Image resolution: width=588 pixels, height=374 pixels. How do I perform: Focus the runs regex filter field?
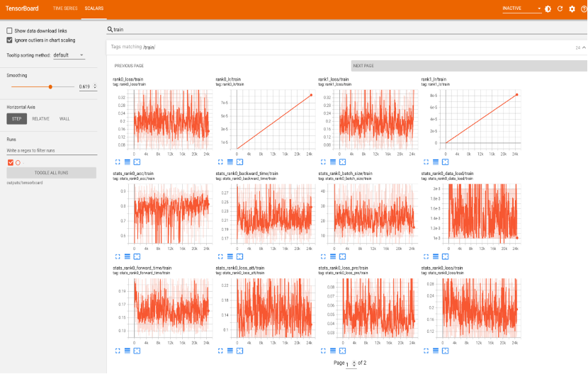(52, 150)
